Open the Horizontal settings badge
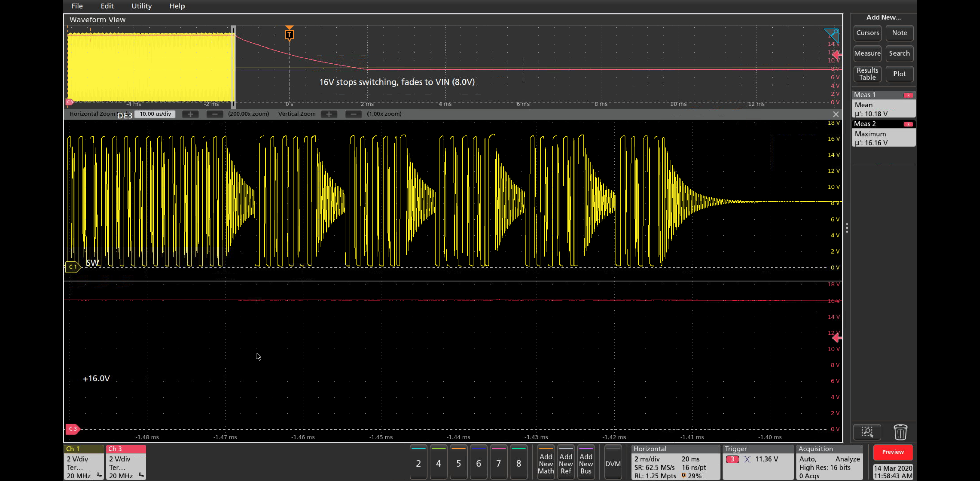This screenshot has width=980, height=481. pos(676,462)
